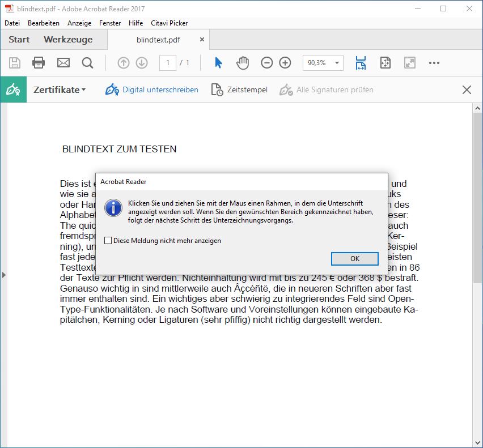This screenshot has height=448, width=483.
Task: Close the blindtext.pdf tab
Action: click(x=202, y=40)
